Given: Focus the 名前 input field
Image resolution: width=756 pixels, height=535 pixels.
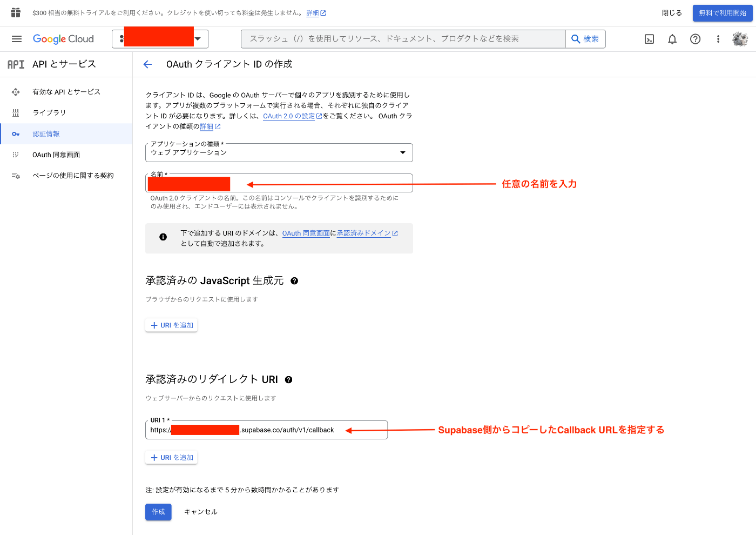Looking at the screenshot, I should coord(279,183).
